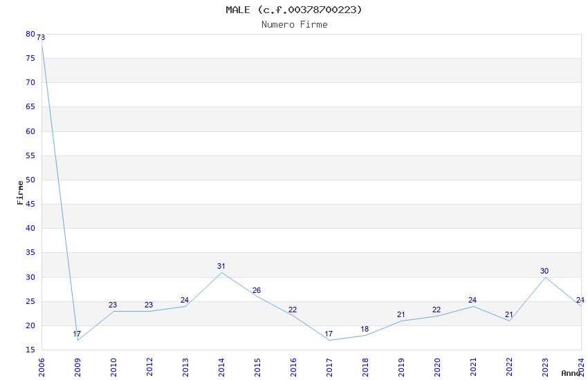Click the data label 30
Image resolution: width=588 pixels, height=380 pixels.
coord(544,271)
